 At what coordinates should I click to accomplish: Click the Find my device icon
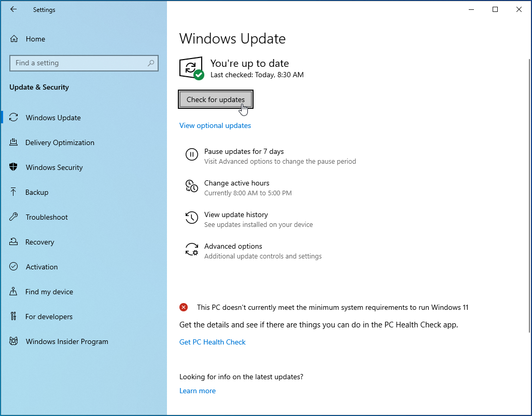tap(13, 291)
